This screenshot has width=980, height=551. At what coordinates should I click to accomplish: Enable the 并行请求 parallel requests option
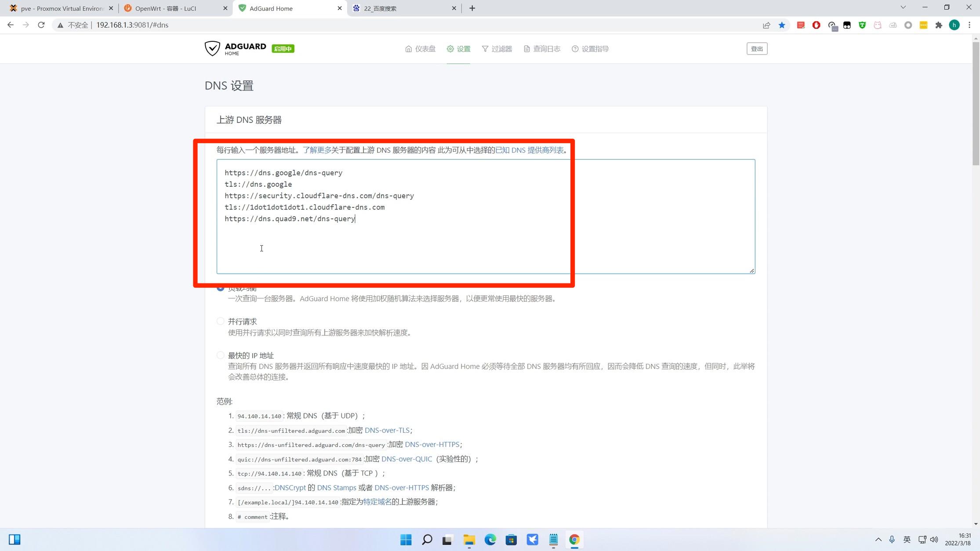pyautogui.click(x=220, y=321)
